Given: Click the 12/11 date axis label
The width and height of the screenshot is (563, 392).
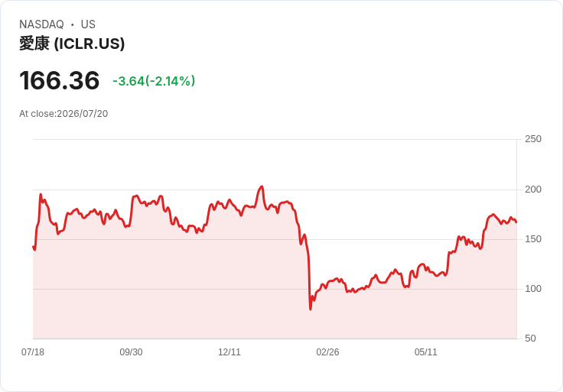Looking at the screenshot, I should tap(229, 352).
